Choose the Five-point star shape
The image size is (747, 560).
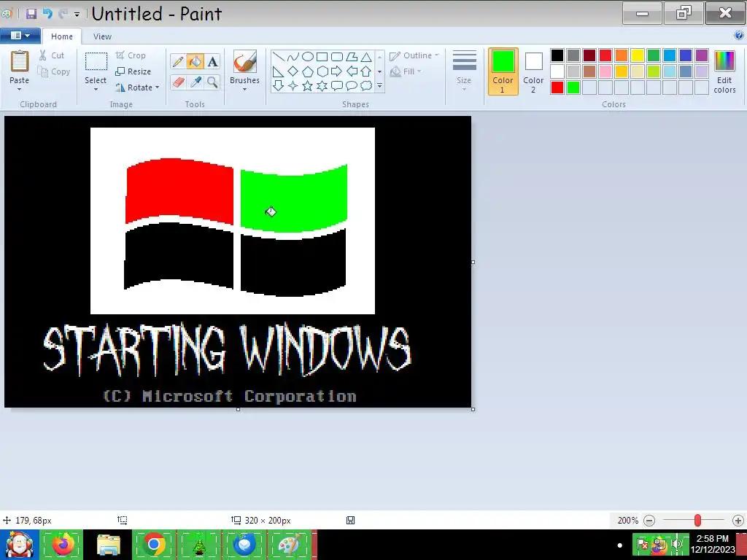click(308, 86)
